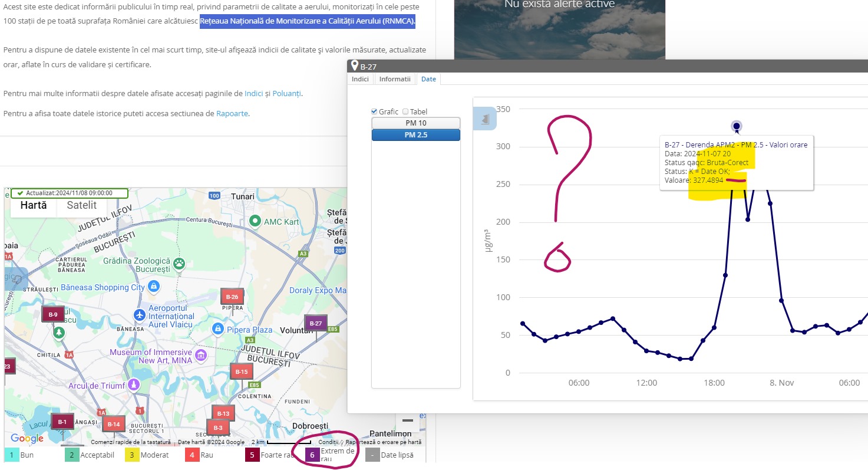
Task: Select the PM 10 pollutant button
Action: coord(415,123)
